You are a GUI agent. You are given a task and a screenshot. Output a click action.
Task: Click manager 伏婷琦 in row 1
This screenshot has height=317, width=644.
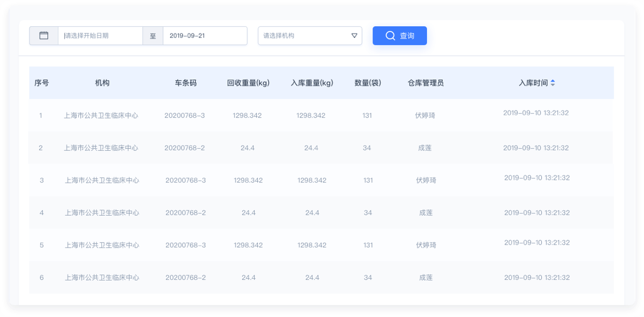coord(425,115)
